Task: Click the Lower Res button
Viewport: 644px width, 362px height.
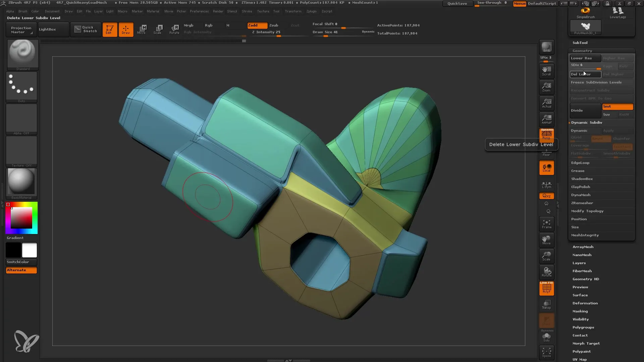Action: point(585,58)
